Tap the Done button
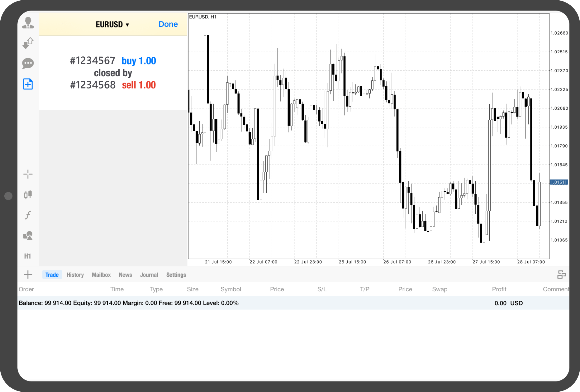 point(168,24)
